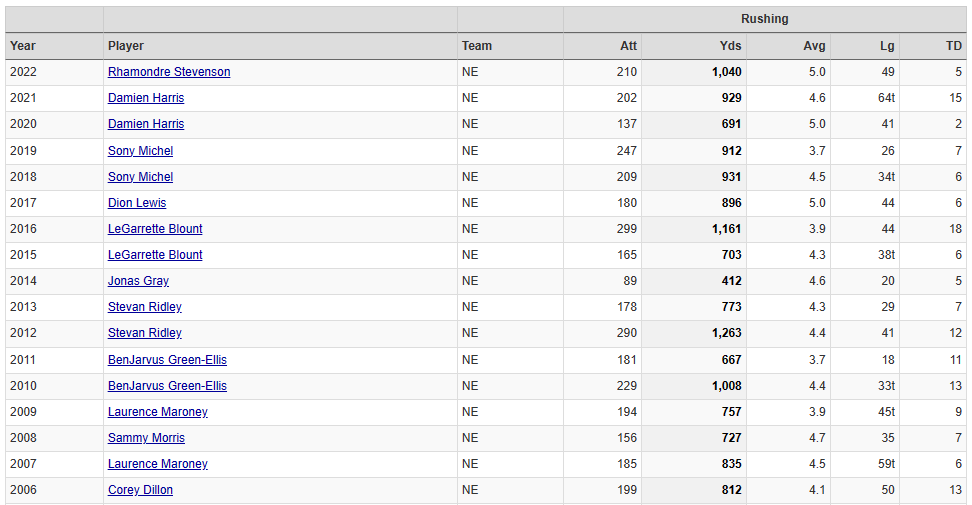
Task: Open Corey Dillon player page
Action: pos(140,490)
